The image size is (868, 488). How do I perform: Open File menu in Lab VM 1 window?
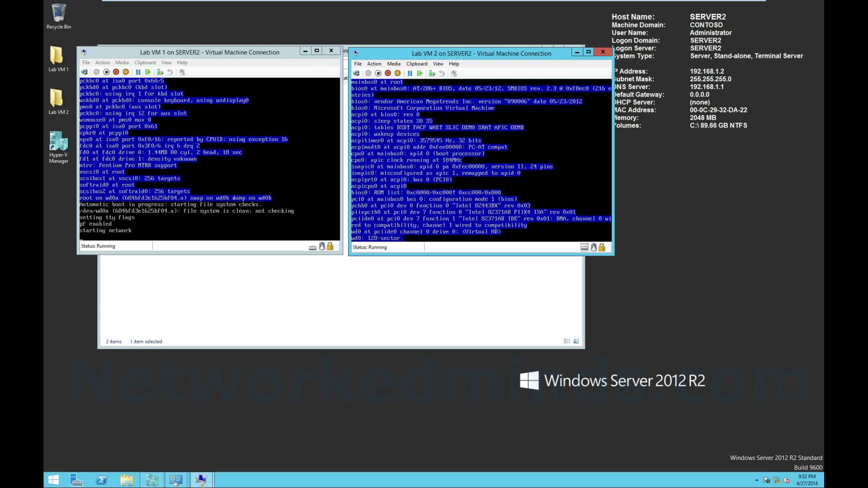[86, 63]
